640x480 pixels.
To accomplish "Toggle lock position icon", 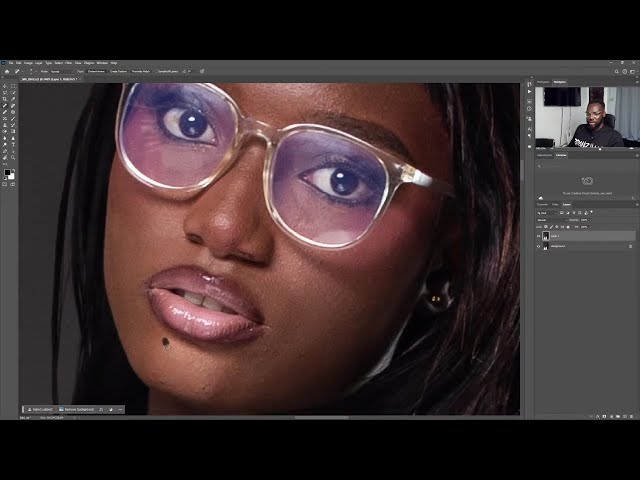I will [557, 227].
